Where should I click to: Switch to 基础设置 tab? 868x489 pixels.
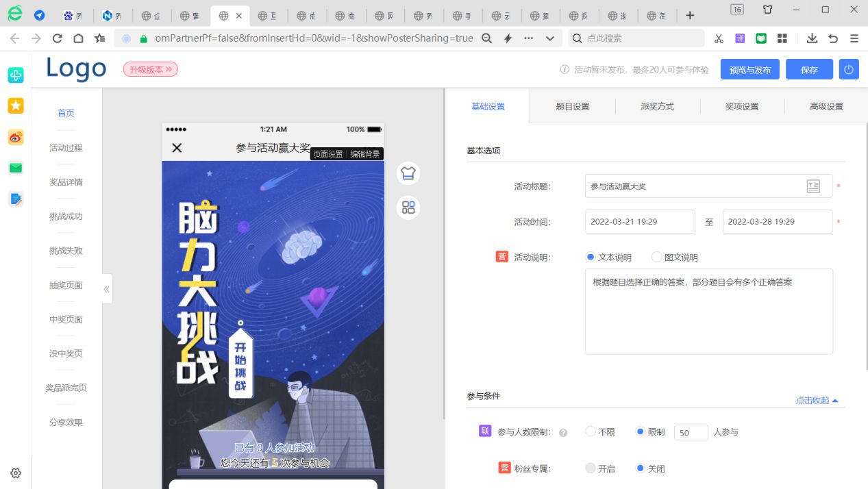pyautogui.click(x=488, y=106)
